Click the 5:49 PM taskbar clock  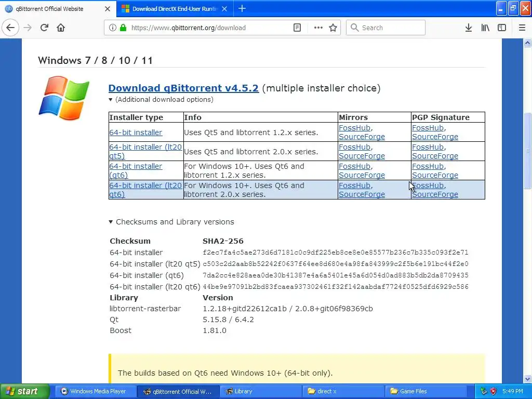click(x=513, y=391)
